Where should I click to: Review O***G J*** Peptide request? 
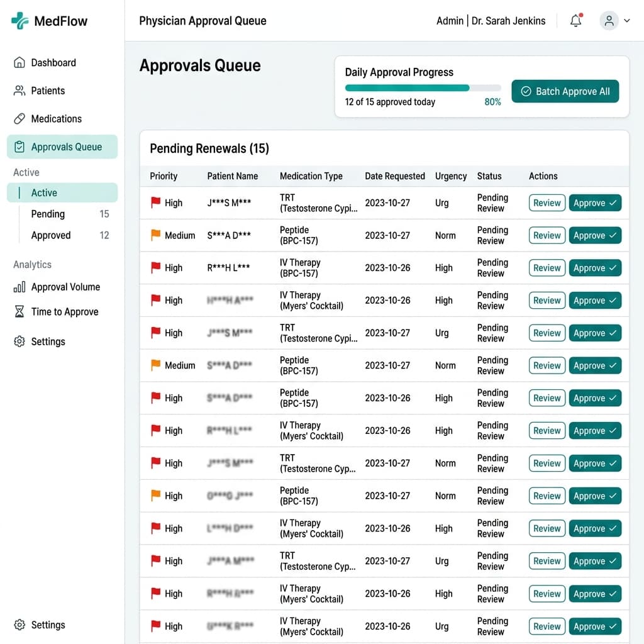point(547,496)
